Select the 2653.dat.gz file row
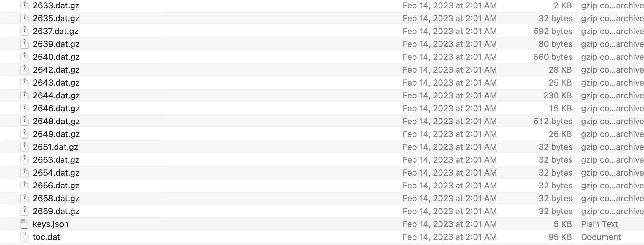The height and width of the screenshot is (245, 644). 322,160
